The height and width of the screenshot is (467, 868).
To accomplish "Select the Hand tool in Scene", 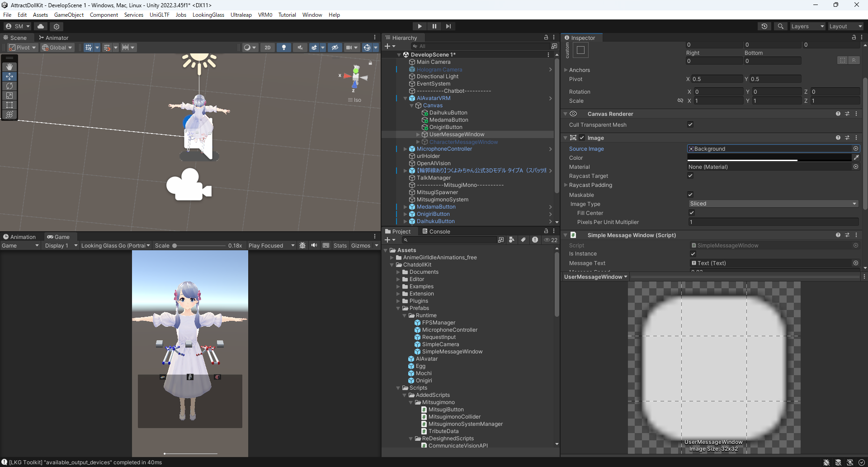I will [x=9, y=67].
